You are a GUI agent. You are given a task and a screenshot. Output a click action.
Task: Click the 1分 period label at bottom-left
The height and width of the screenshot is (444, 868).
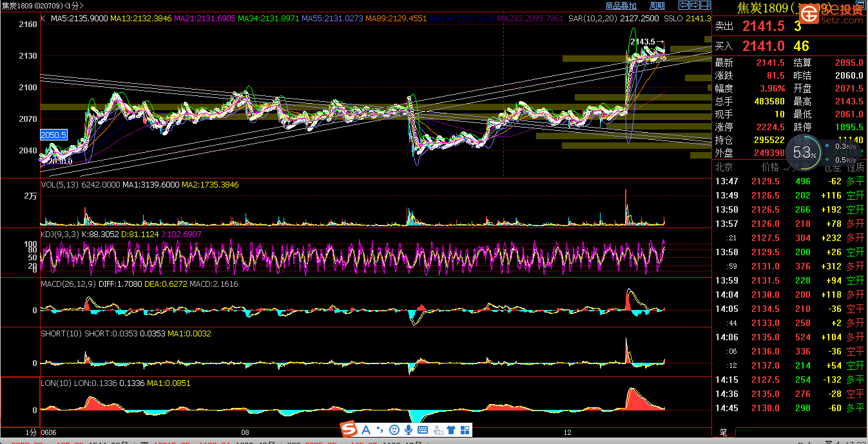[31, 432]
